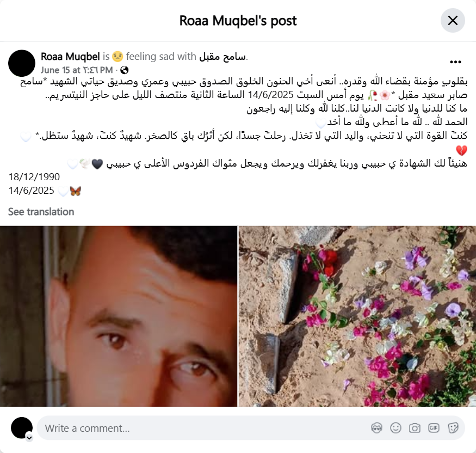Click your profile picture beside comment box
Image resolution: width=476 pixels, height=453 pixels.
click(22, 428)
